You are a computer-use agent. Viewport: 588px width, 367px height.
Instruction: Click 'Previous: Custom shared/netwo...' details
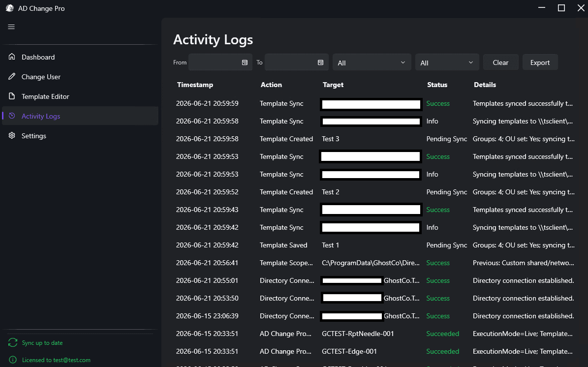523,263
